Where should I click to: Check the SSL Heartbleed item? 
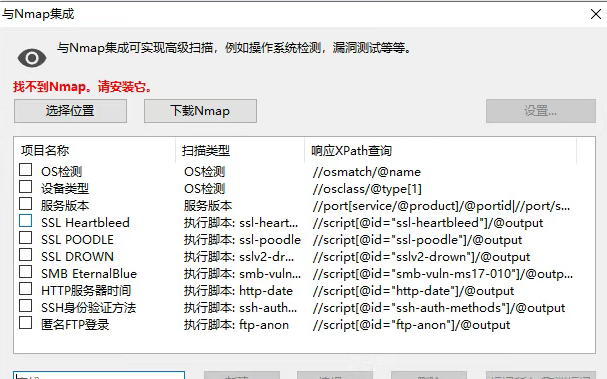(x=26, y=221)
